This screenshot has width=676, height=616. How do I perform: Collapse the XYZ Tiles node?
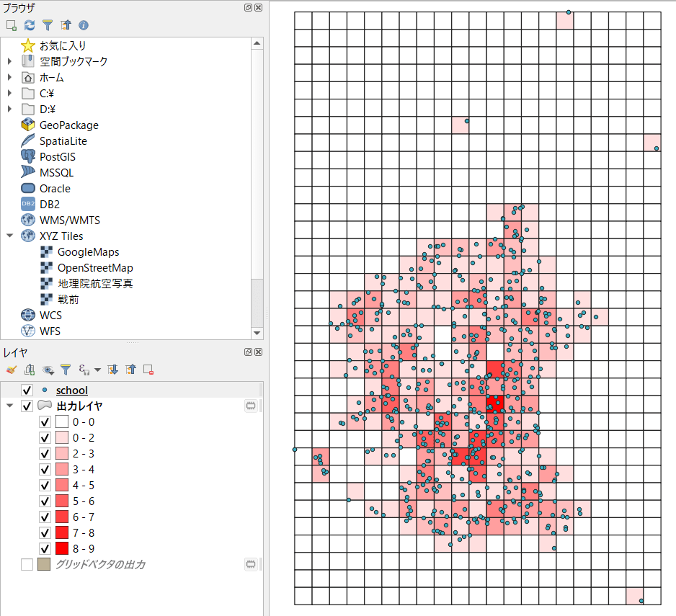pos(9,236)
